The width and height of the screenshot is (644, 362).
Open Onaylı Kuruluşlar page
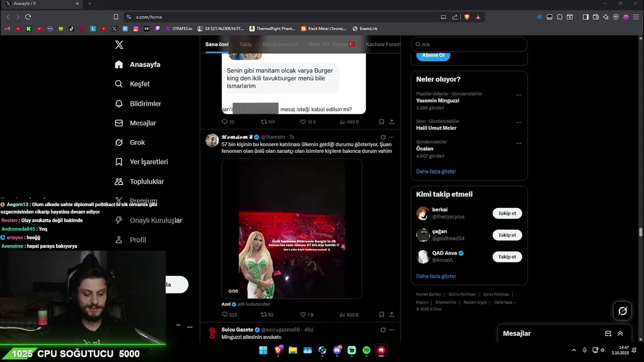point(148,220)
